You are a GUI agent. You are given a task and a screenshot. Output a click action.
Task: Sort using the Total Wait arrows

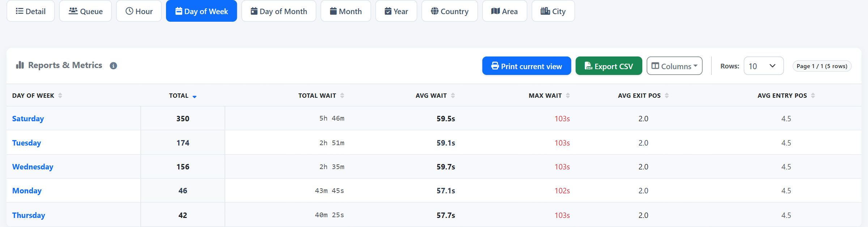pos(342,96)
